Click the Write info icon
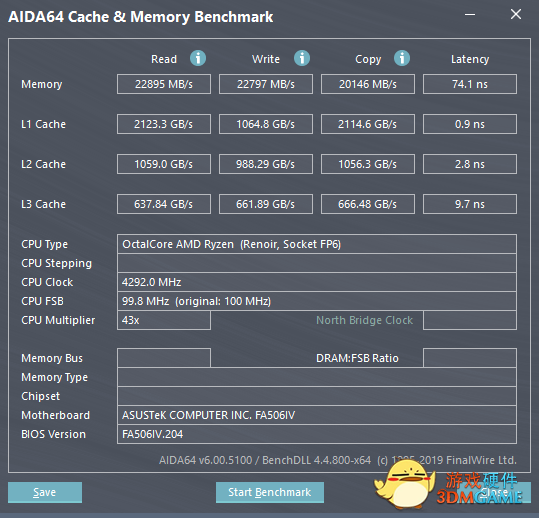This screenshot has height=518, width=539. [302, 58]
